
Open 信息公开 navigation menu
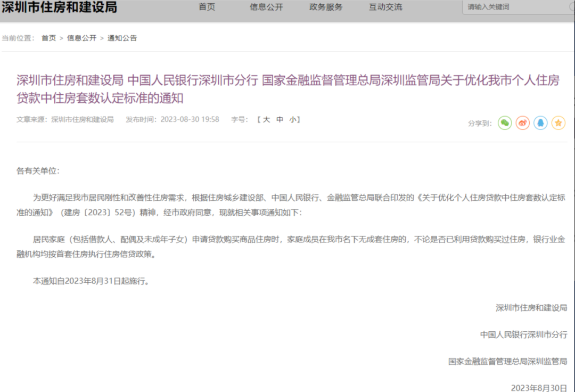266,7
